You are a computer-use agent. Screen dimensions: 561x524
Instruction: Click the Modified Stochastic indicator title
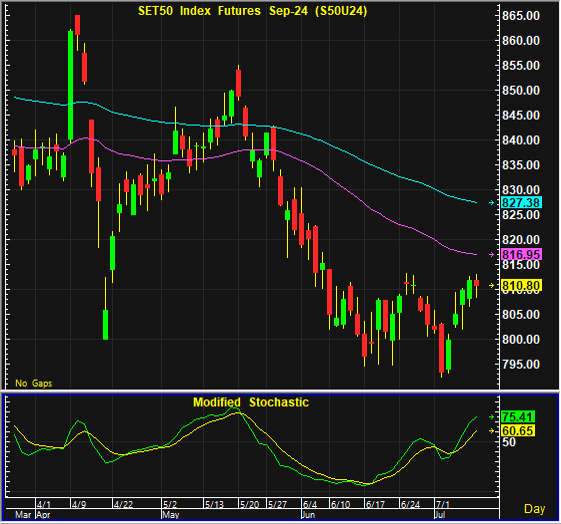251,402
